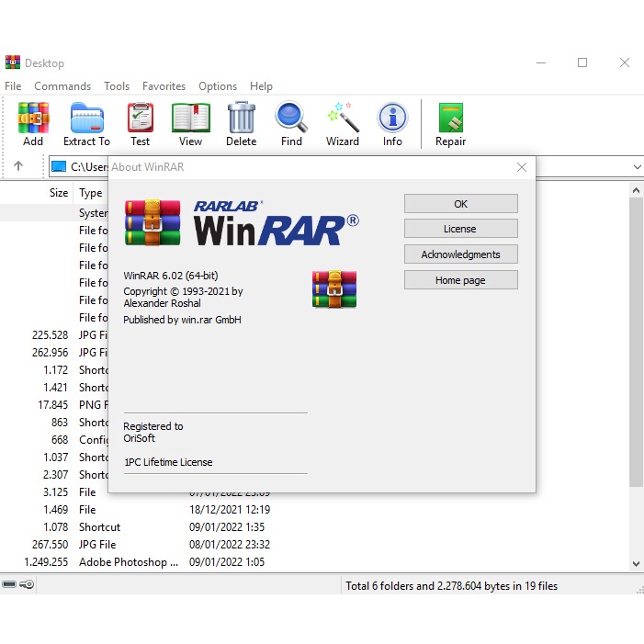Run the Test archive tool

coord(140,123)
